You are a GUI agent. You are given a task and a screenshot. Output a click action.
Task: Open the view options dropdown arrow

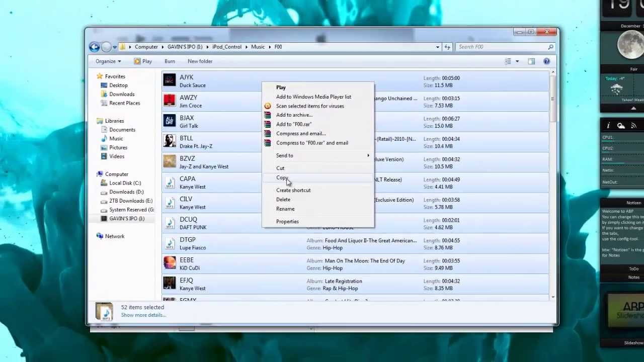tap(517, 61)
